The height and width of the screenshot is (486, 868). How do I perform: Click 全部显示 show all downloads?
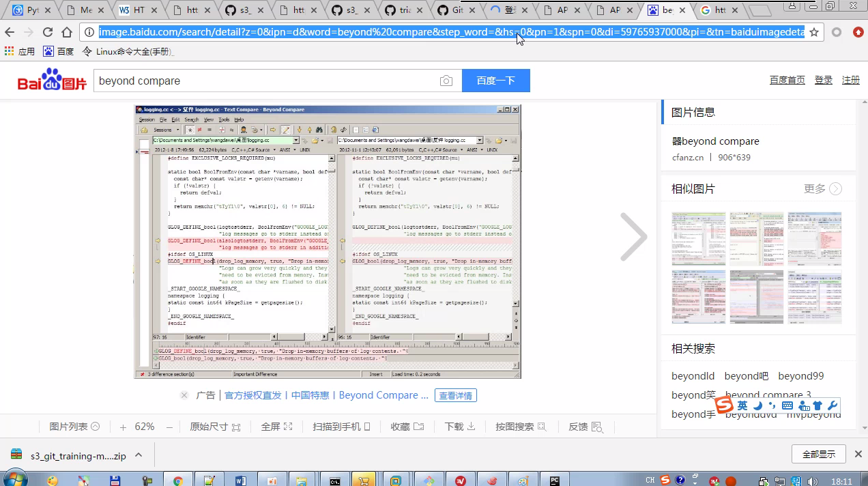(819, 455)
